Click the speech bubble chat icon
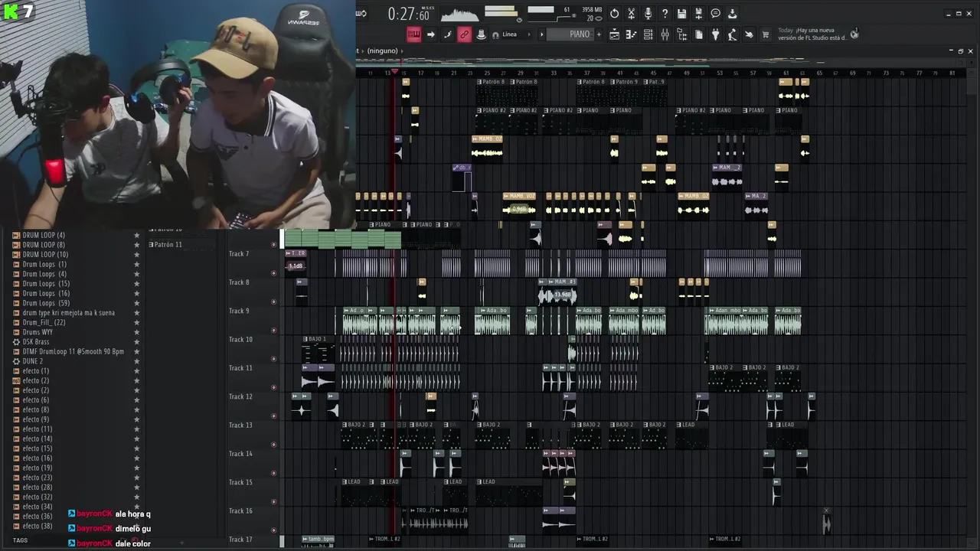The image size is (980, 551). pyautogui.click(x=715, y=14)
